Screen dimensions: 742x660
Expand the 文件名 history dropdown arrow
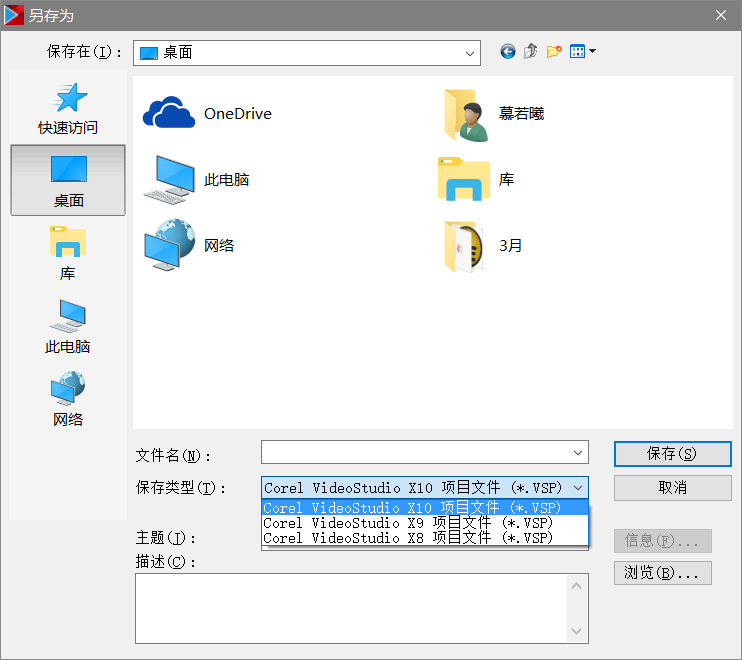578,453
